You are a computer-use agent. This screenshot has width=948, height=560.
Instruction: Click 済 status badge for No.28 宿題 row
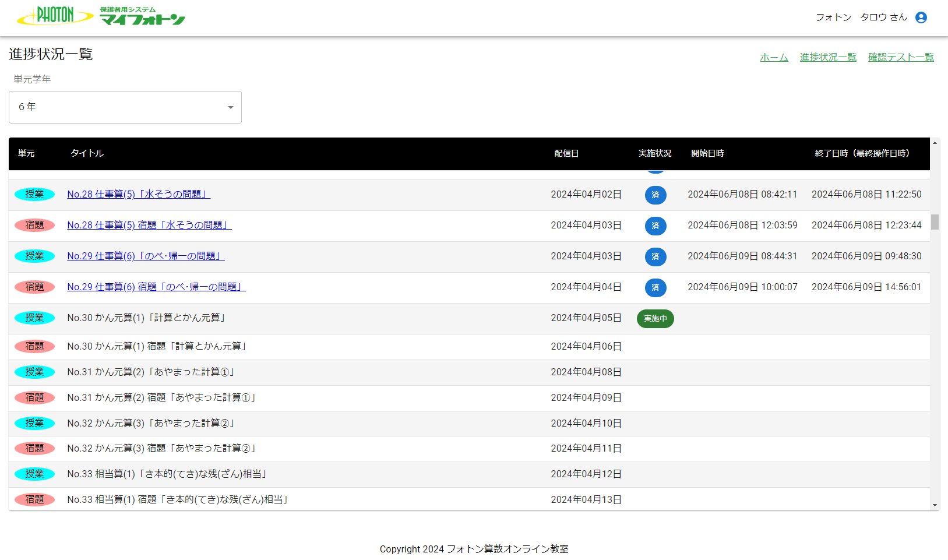coord(656,226)
